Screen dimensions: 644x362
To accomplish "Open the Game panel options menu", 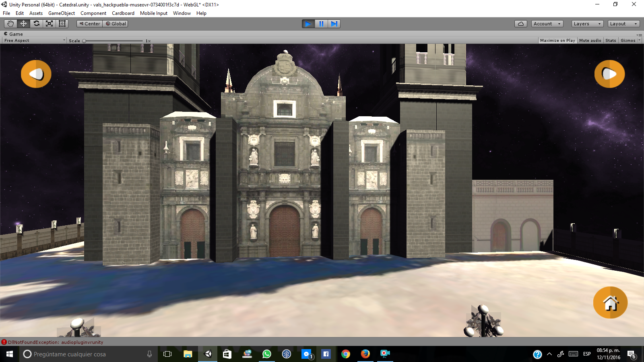I will pos(639,35).
